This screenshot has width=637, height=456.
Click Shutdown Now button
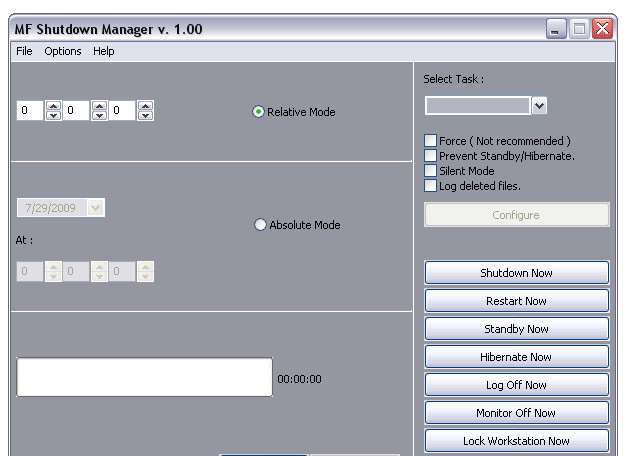(516, 273)
